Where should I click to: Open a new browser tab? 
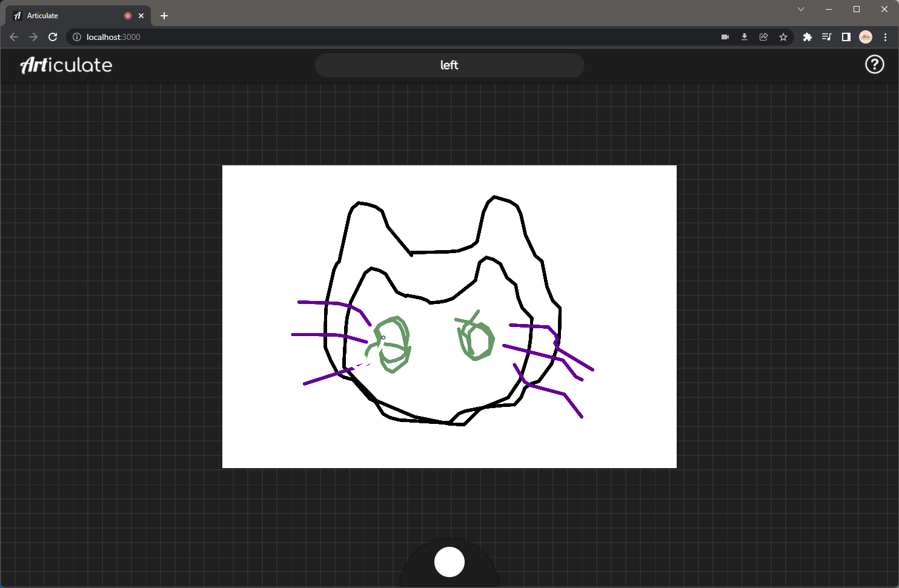(164, 16)
